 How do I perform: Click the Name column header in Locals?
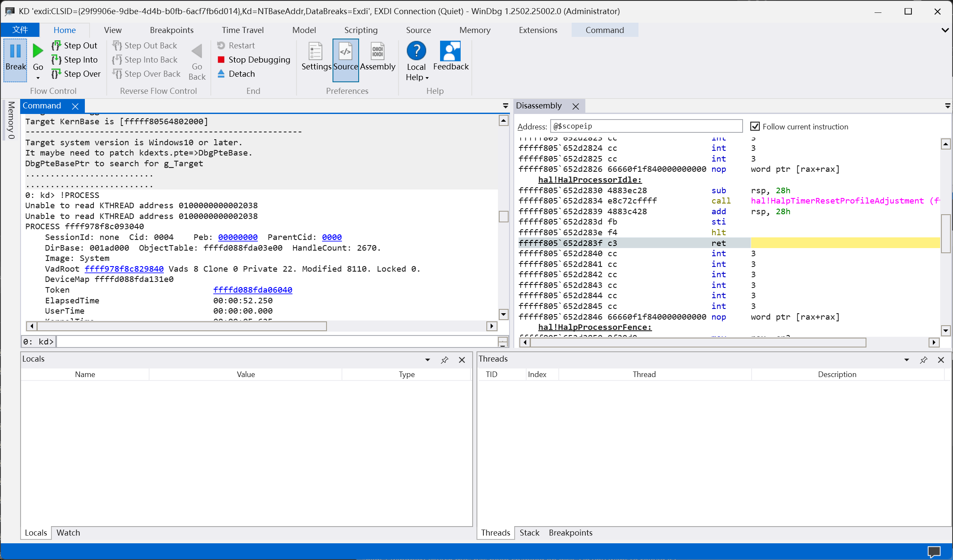tap(85, 374)
